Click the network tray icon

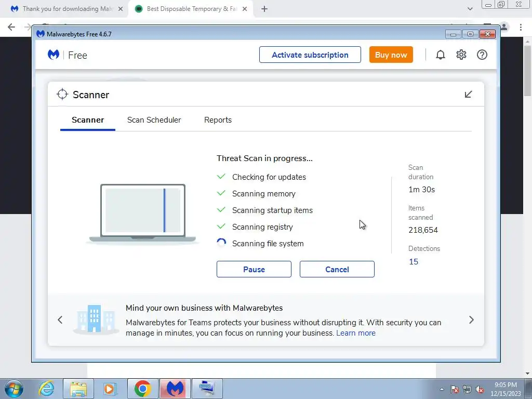[467, 390]
